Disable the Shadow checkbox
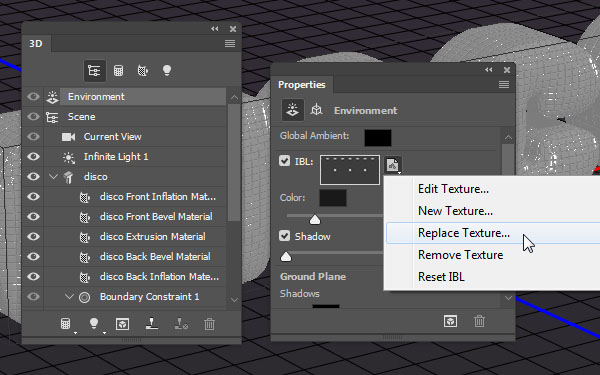This screenshot has width=600, height=375. (x=284, y=236)
